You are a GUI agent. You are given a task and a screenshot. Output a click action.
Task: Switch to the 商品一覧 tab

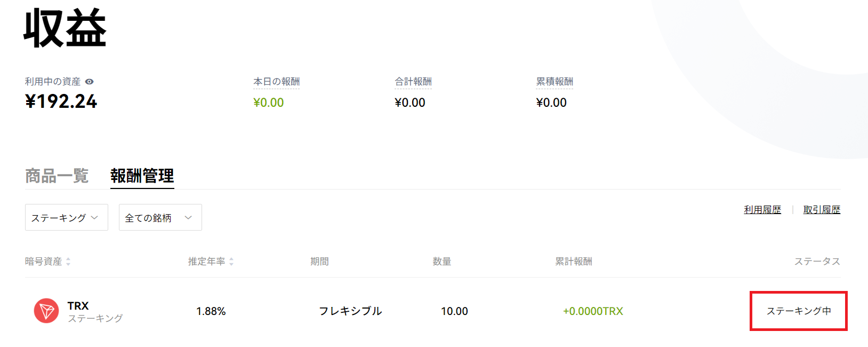click(x=57, y=176)
